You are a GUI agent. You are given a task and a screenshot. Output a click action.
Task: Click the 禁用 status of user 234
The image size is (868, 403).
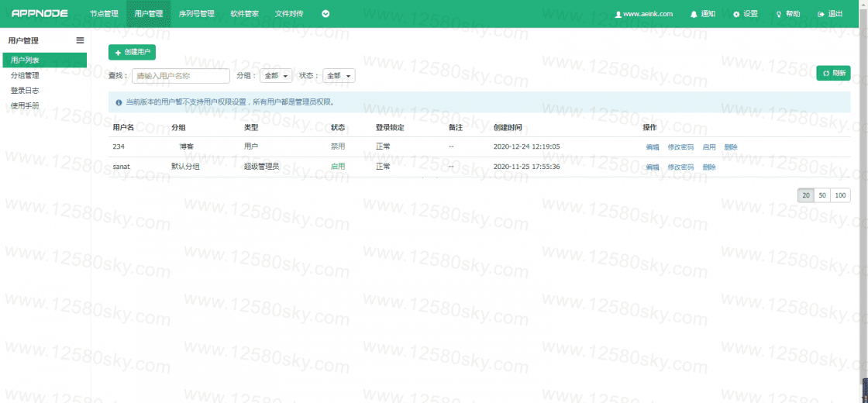(x=338, y=146)
